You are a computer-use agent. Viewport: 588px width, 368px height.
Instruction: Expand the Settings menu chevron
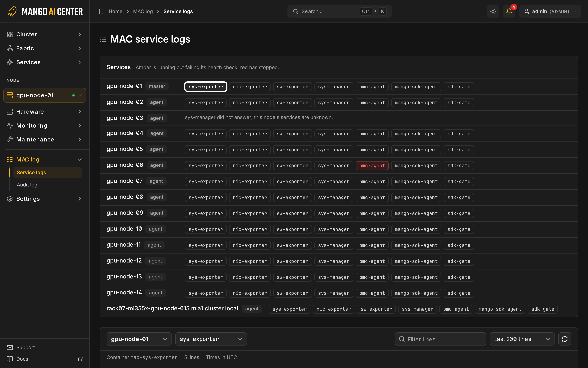pyautogui.click(x=79, y=199)
